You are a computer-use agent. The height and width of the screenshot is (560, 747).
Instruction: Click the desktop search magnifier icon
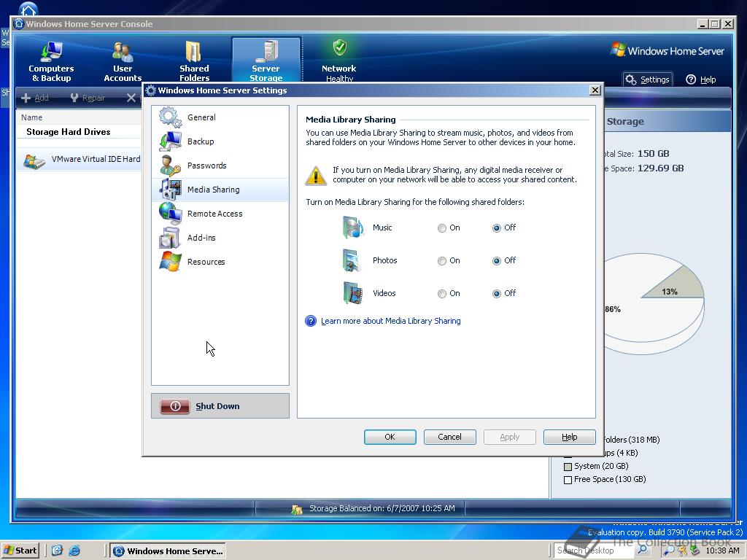(x=643, y=550)
